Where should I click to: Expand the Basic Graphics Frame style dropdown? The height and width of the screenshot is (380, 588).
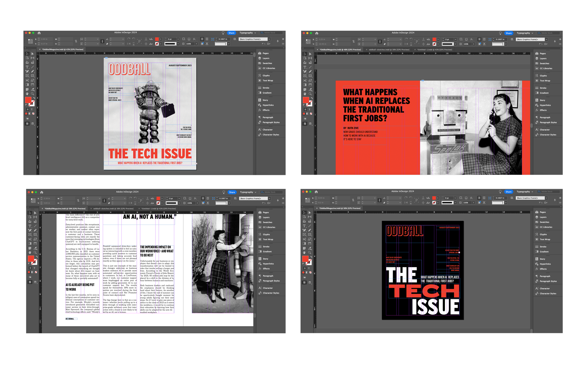click(x=269, y=39)
